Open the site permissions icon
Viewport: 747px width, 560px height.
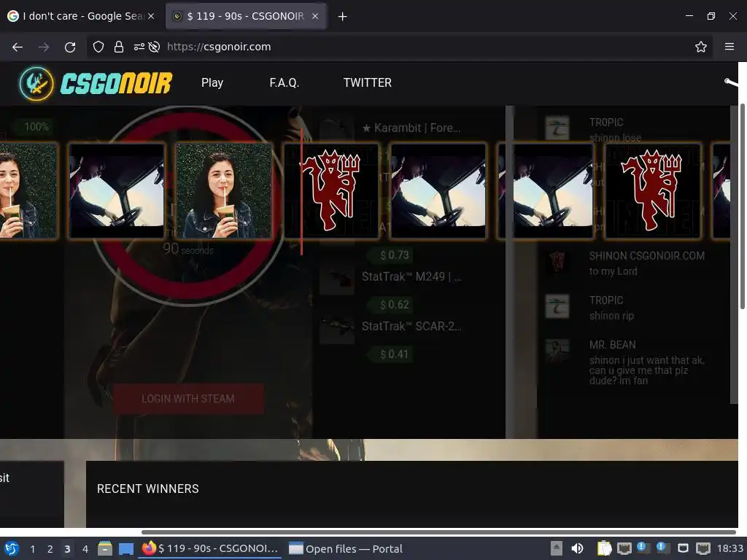[x=139, y=47]
